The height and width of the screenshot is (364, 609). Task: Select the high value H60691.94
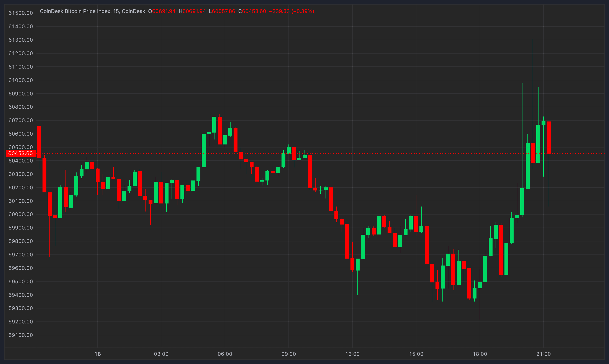coord(192,11)
